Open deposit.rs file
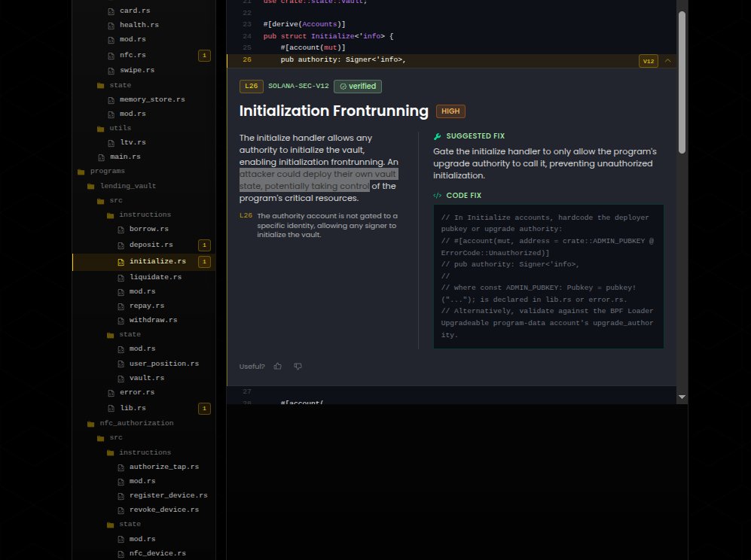 (151, 245)
